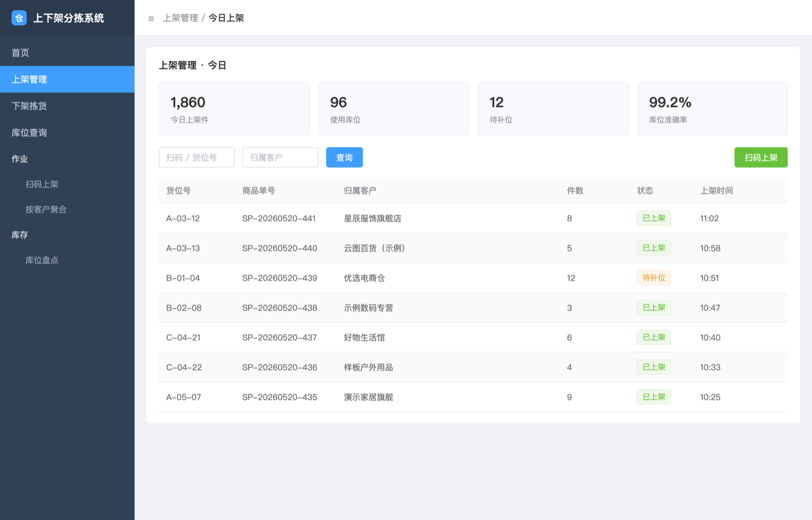Select location cell C-04-21
The height and width of the screenshot is (520, 812).
pyautogui.click(x=183, y=337)
